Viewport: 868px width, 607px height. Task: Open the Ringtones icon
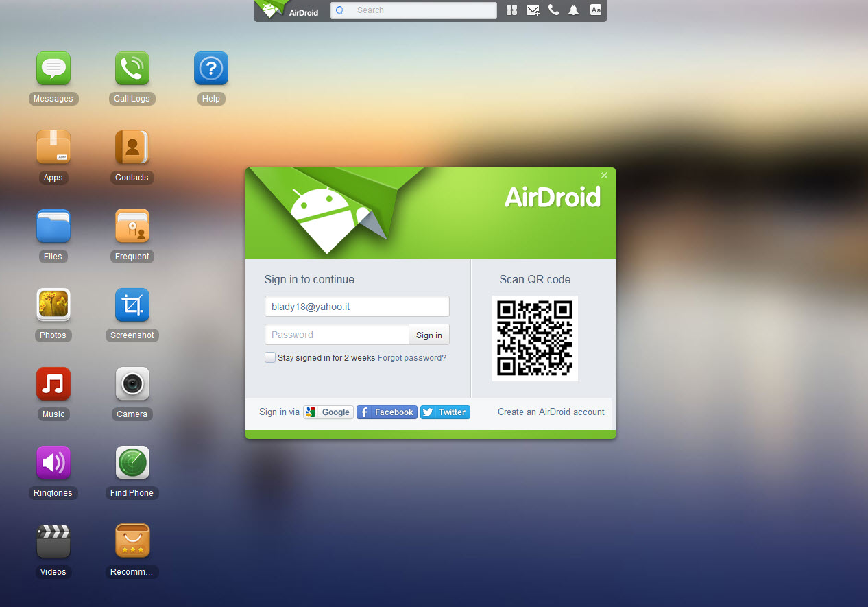(53, 463)
